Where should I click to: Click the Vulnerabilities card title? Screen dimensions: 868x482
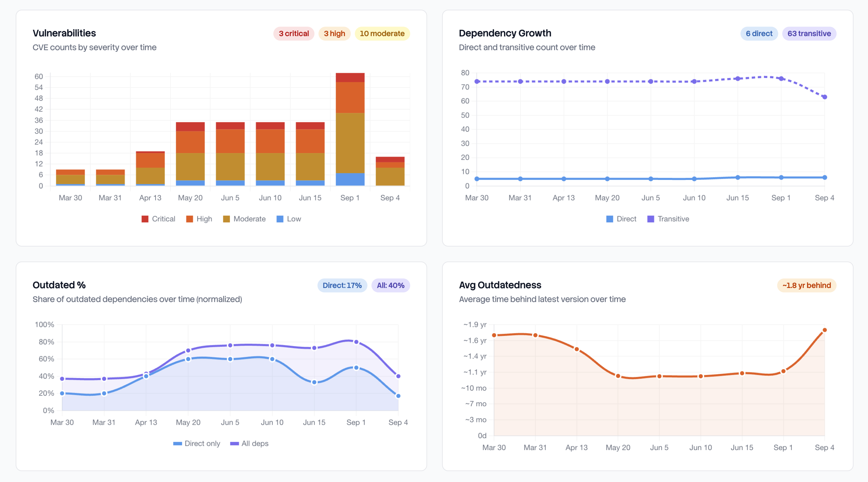point(65,33)
